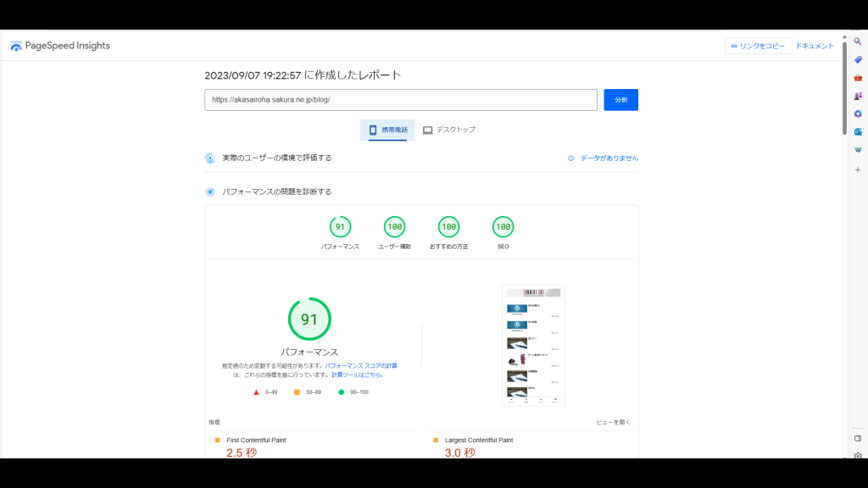Open Outlook icon in Edge sidebar
Image resolution: width=868 pixels, height=488 pixels.
(x=858, y=131)
